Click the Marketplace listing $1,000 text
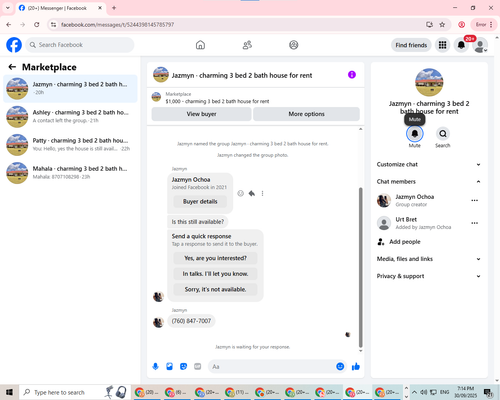The width and height of the screenshot is (500, 400). (217, 101)
